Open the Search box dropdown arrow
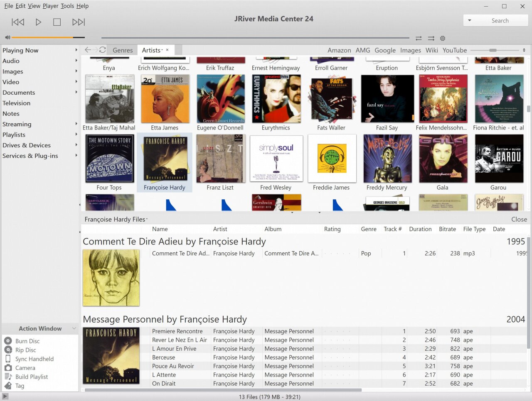This screenshot has width=532, height=401. [470, 20]
